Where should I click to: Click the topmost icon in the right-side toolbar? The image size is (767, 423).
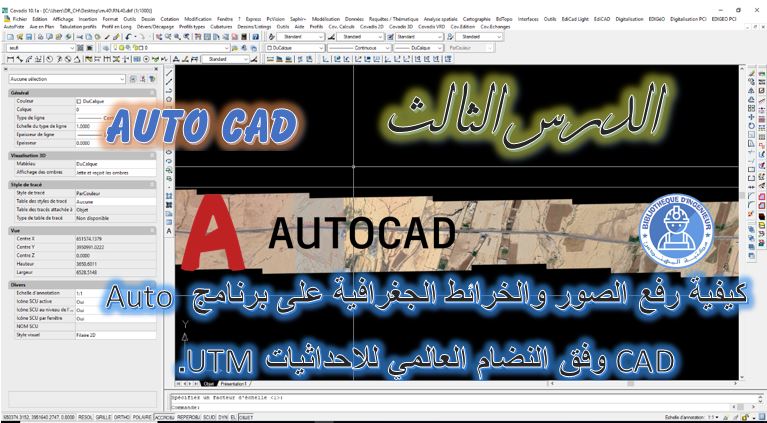point(751,73)
